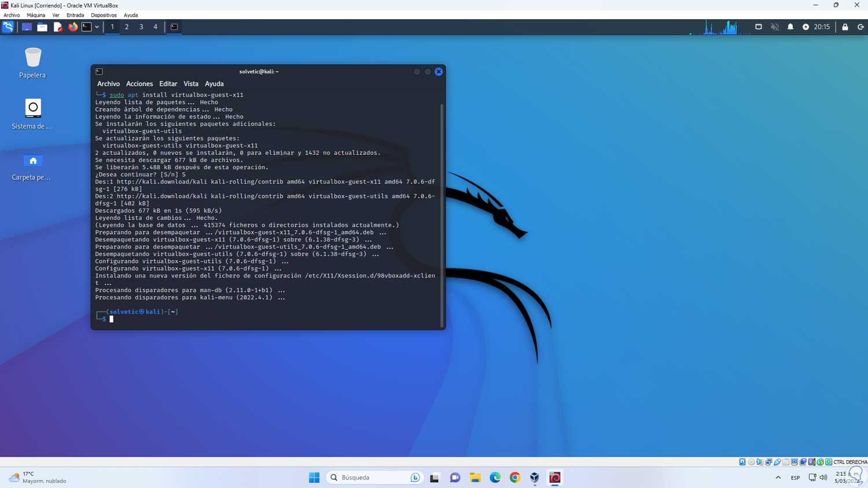This screenshot has width=868, height=488.
Task: Select the Sistema de archivos desktop icon
Action: click(32, 114)
